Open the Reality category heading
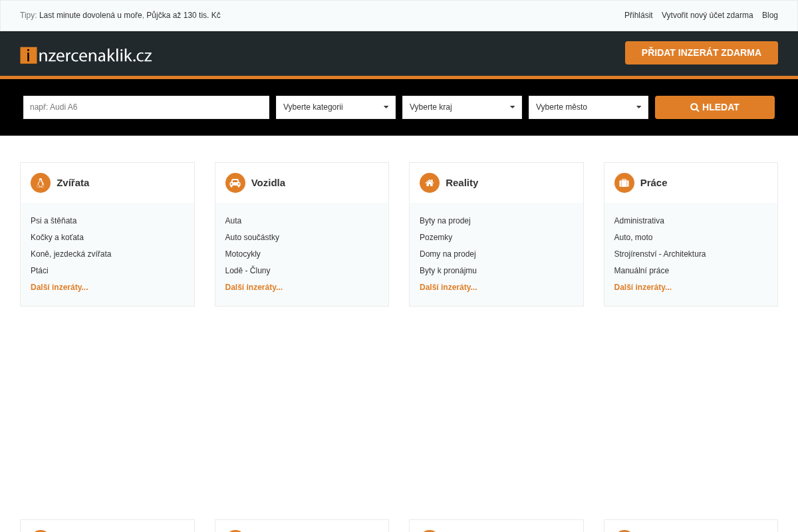This screenshot has height=532, width=798. pos(462,183)
